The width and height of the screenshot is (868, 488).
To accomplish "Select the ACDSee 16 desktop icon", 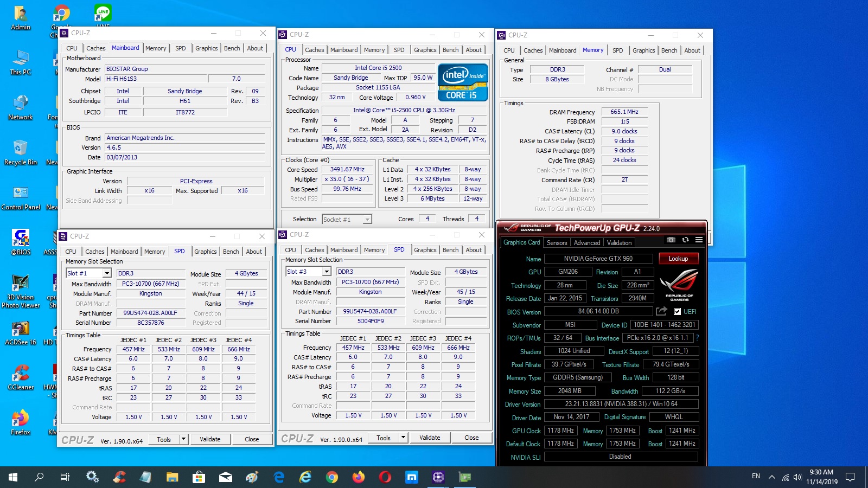I will (21, 333).
